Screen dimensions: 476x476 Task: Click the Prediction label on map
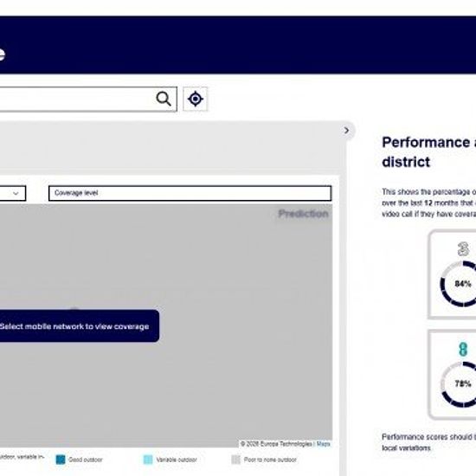click(x=303, y=214)
